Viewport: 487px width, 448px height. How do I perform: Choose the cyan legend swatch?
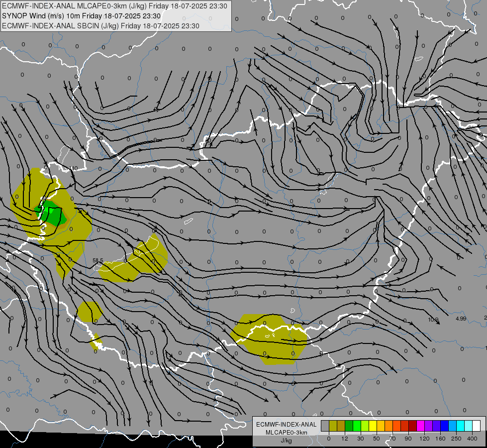(460, 426)
